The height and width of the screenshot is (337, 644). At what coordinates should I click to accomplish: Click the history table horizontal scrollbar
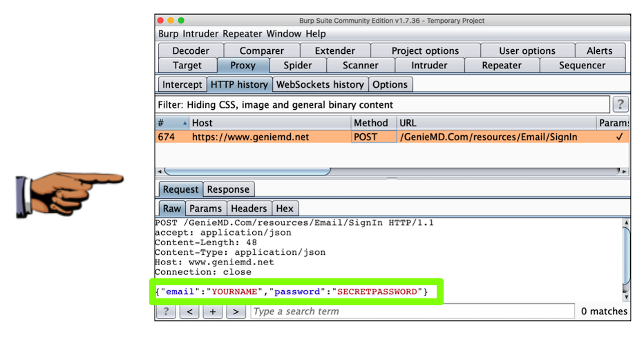coord(247,171)
